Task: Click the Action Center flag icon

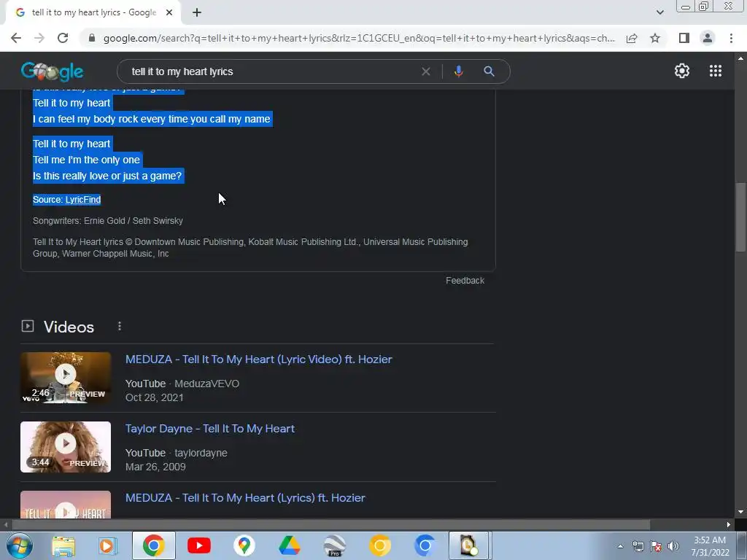Action: (656, 547)
